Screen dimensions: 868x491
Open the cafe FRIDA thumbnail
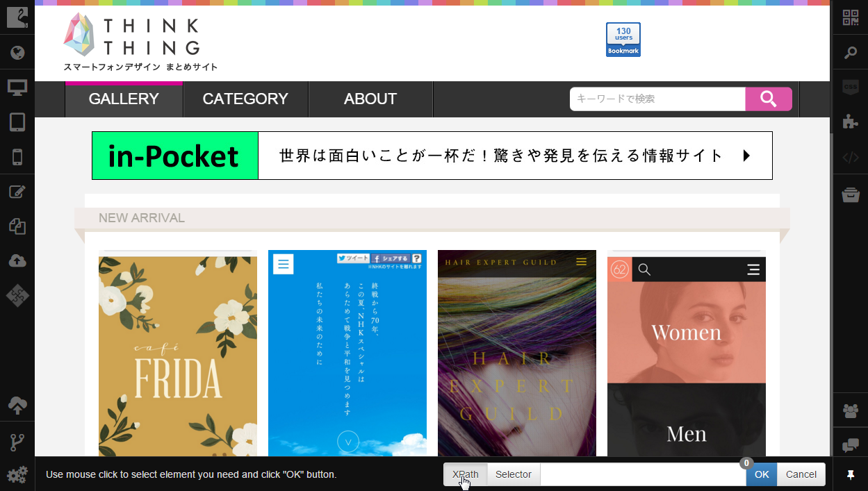click(178, 353)
